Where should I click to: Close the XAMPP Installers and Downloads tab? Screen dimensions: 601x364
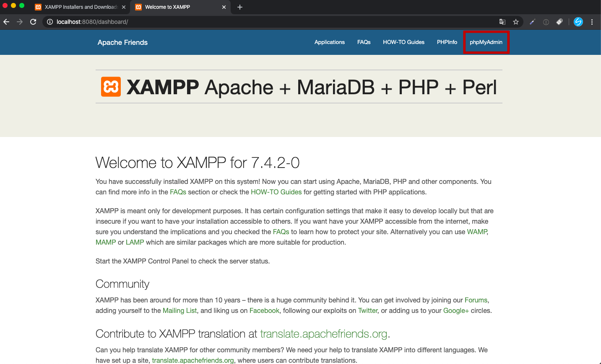(x=124, y=7)
